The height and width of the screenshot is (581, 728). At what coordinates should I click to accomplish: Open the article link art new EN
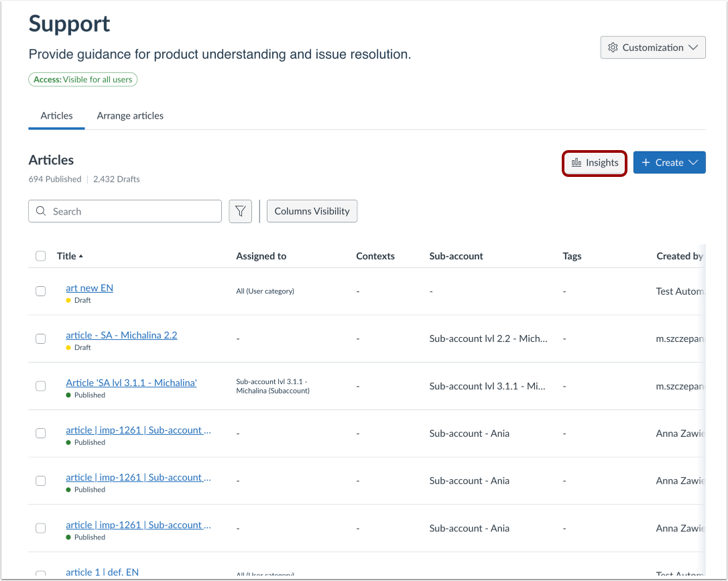[x=89, y=287]
